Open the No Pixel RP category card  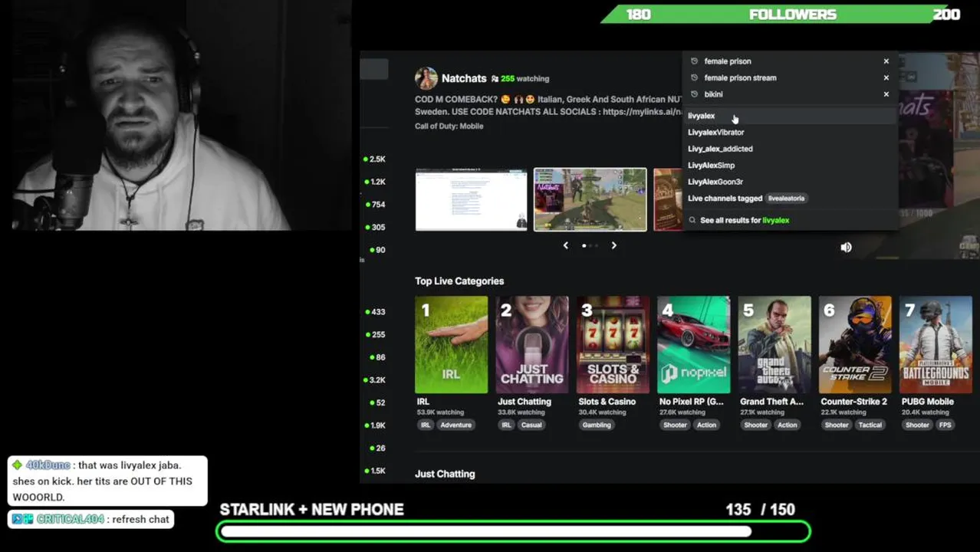[694, 344]
